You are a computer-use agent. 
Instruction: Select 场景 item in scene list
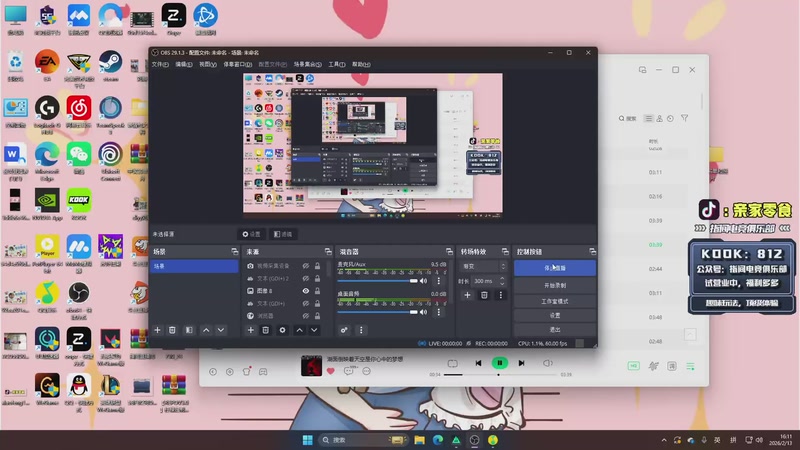pyautogui.click(x=194, y=266)
